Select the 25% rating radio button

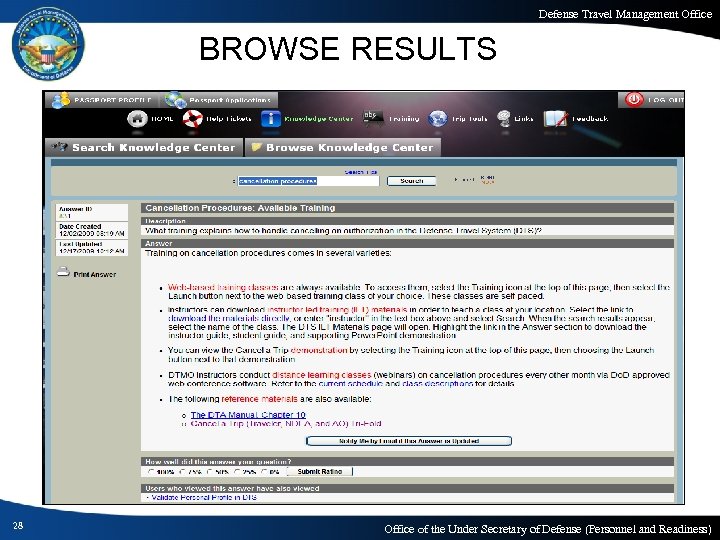click(x=237, y=472)
